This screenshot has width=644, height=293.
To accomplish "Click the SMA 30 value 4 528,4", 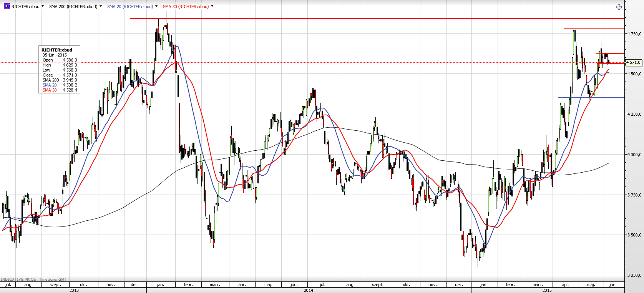I will point(70,90).
